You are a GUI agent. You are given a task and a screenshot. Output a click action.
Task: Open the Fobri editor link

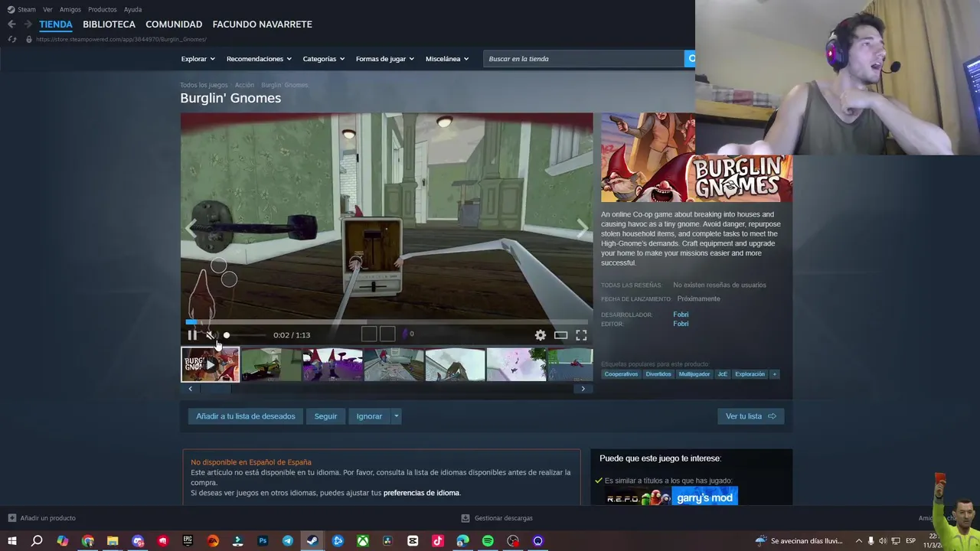[x=681, y=324]
